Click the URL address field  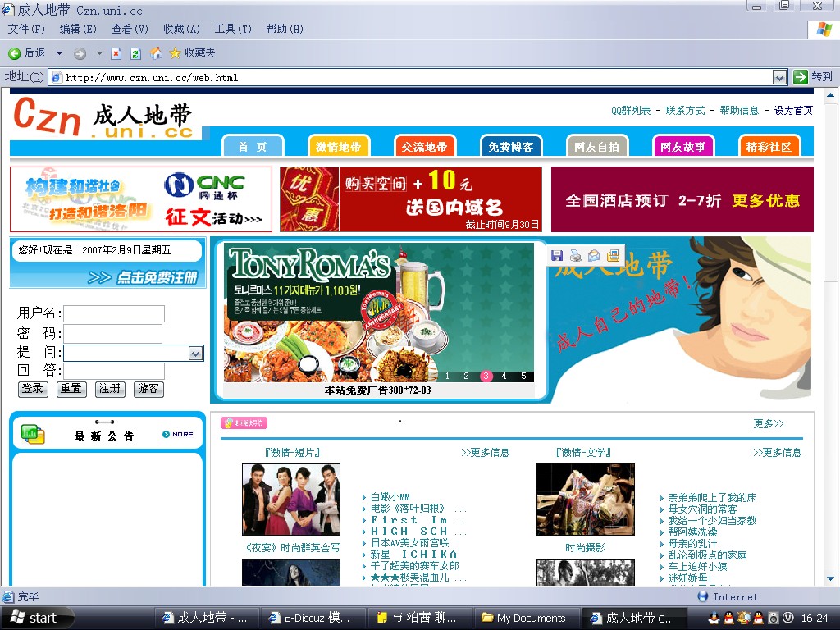418,78
